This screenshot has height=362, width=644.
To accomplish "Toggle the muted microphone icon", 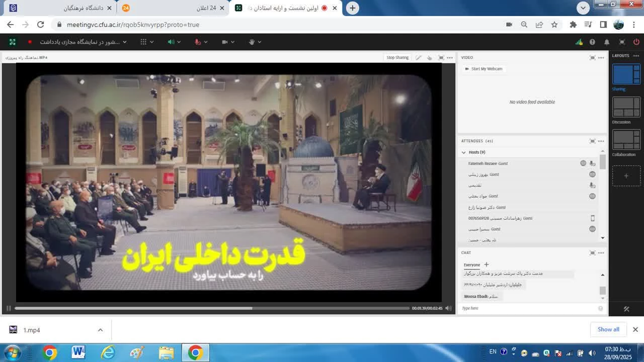I will pos(198,42).
